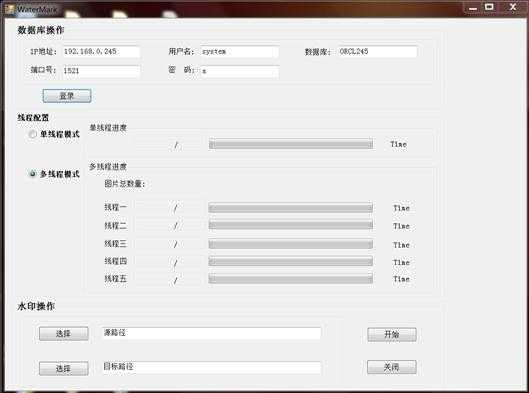Click 选择 button for 目标路径
The image size is (529, 393).
coord(64,368)
